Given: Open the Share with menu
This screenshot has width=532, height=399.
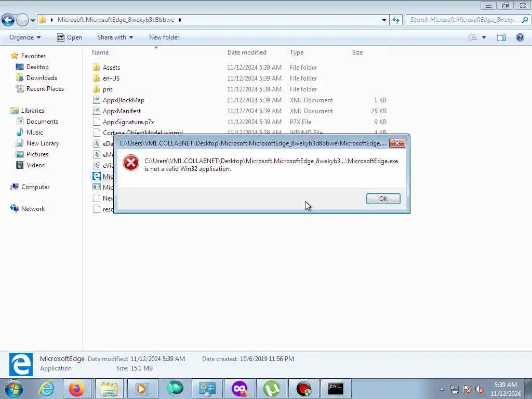Looking at the screenshot, I should pos(115,37).
